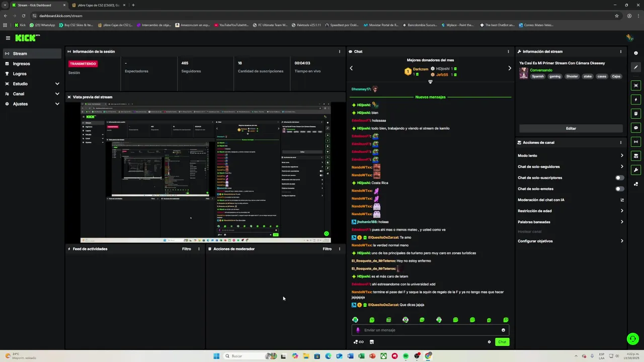The image size is (644, 362).
Task: Open Acciones de moderador three-dot menu
Action: [x=340, y=249]
